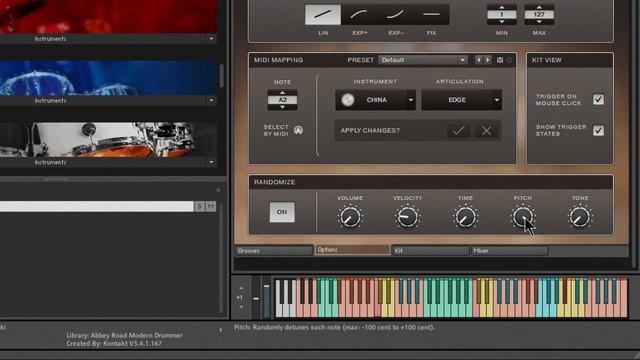Click the RANDOMIZE panel header

point(274,182)
